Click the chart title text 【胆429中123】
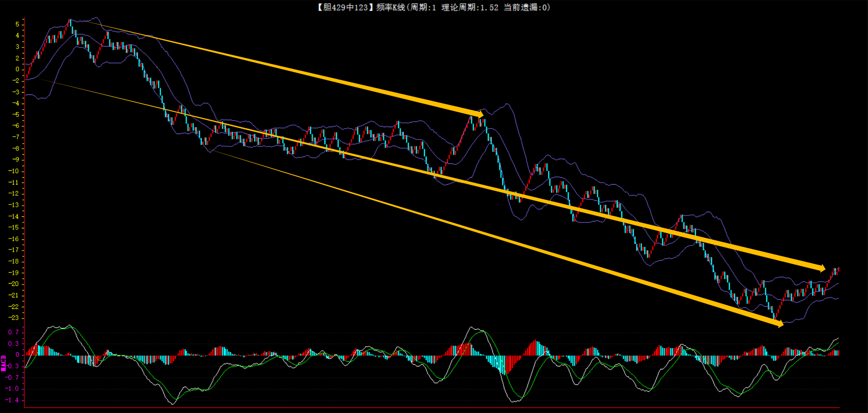 point(343,7)
